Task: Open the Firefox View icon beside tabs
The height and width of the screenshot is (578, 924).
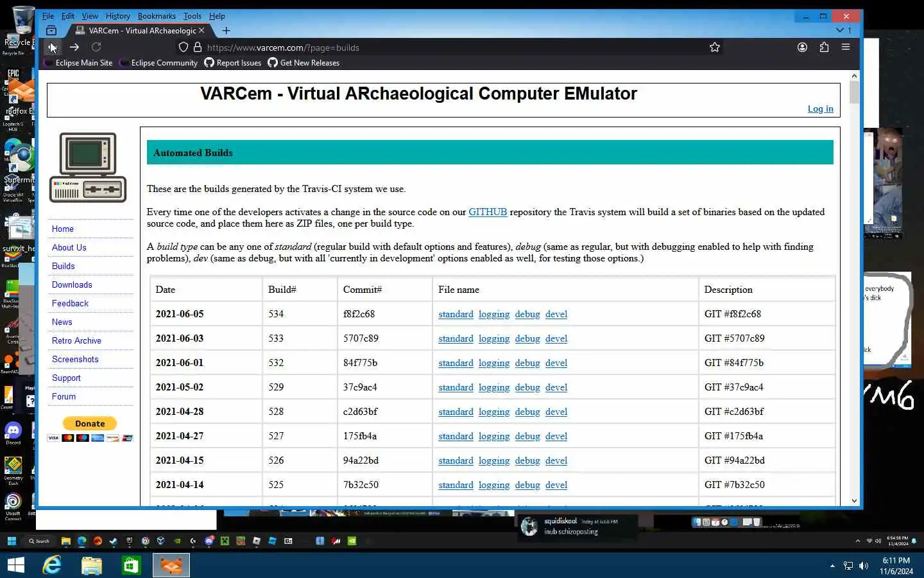Action: (51, 30)
